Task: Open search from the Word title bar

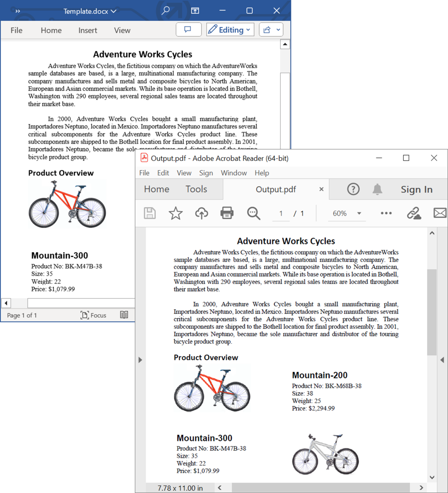Action: 165,11
